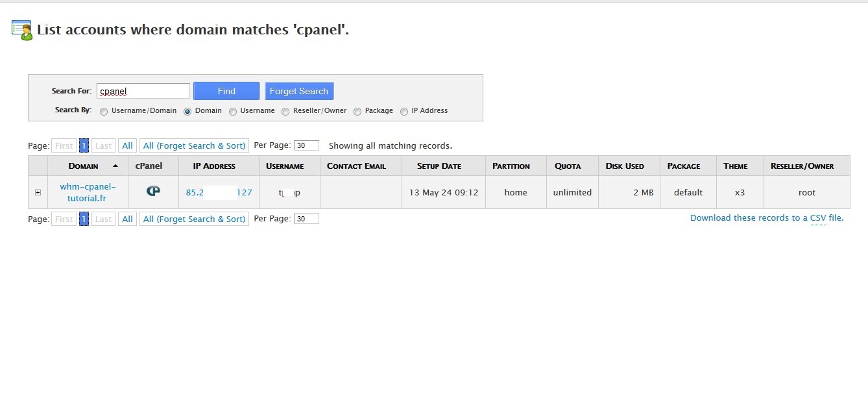Download these records to a CSV file
This screenshot has height=409, width=868.
pyautogui.click(x=767, y=218)
